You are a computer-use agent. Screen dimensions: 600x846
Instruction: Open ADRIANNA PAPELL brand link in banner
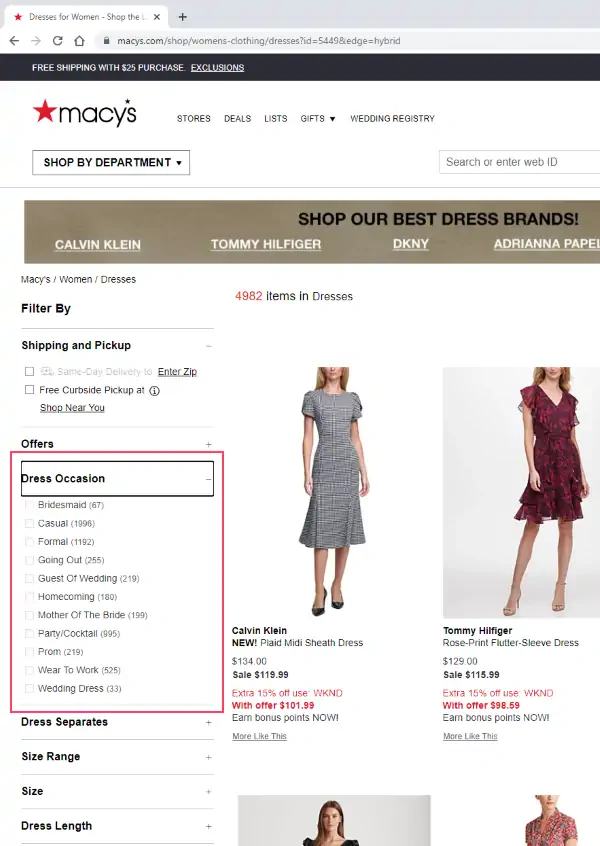click(547, 243)
